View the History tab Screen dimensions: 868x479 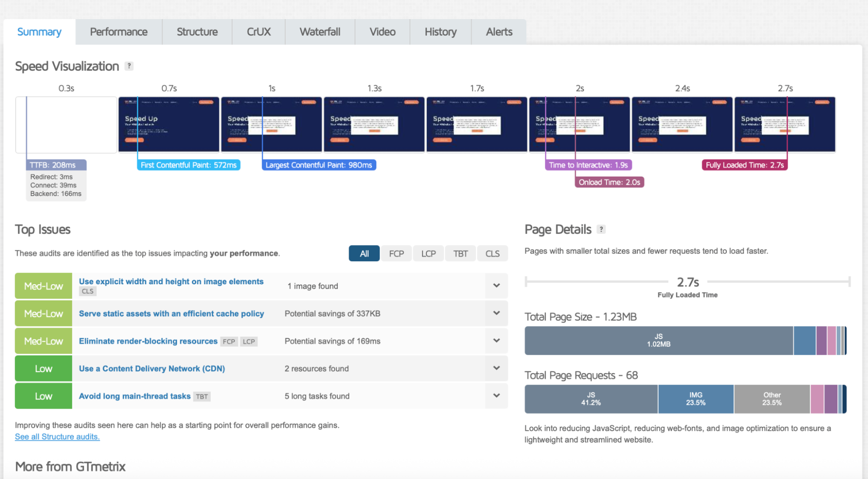coord(441,32)
